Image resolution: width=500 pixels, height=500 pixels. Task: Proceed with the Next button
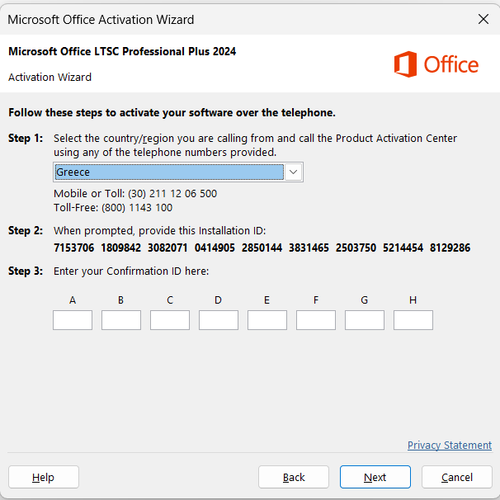pyautogui.click(x=375, y=477)
